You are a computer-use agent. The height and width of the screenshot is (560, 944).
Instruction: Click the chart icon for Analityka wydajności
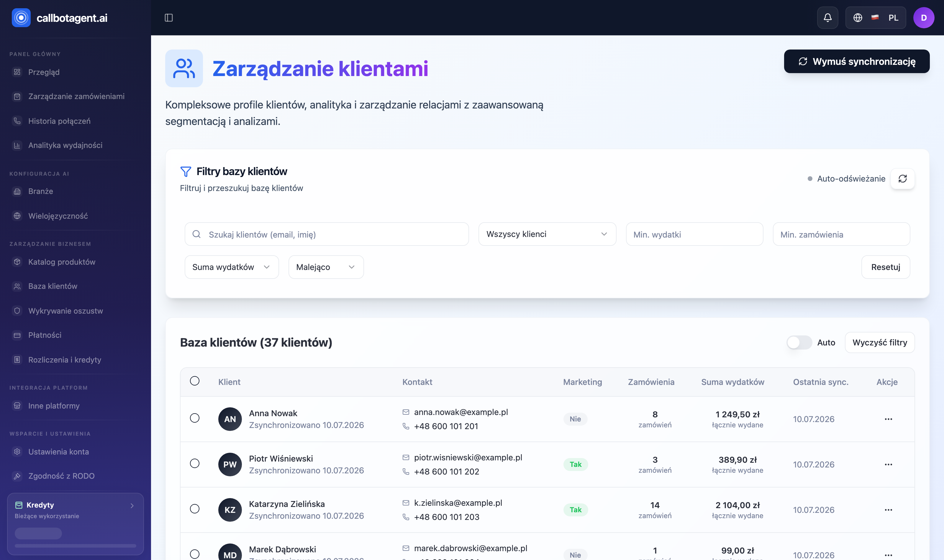tap(17, 145)
